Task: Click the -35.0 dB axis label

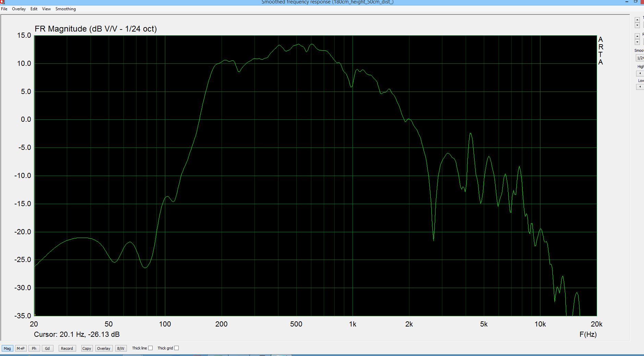Action: tap(23, 316)
